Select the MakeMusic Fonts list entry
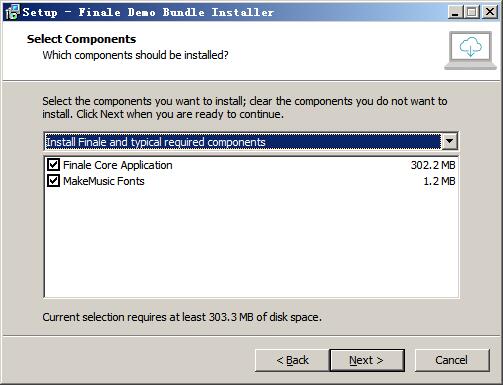 tap(104, 181)
